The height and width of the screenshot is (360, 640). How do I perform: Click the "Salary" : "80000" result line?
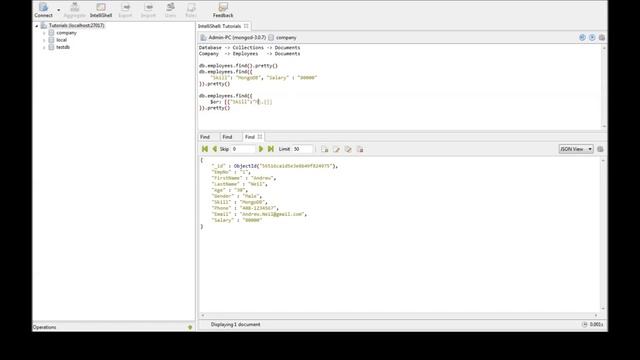(237, 220)
